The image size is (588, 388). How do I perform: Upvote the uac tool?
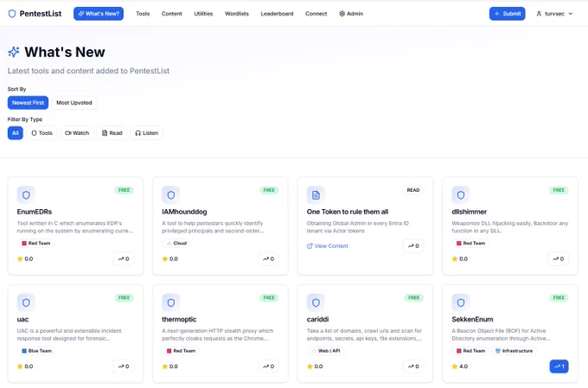[x=124, y=366]
